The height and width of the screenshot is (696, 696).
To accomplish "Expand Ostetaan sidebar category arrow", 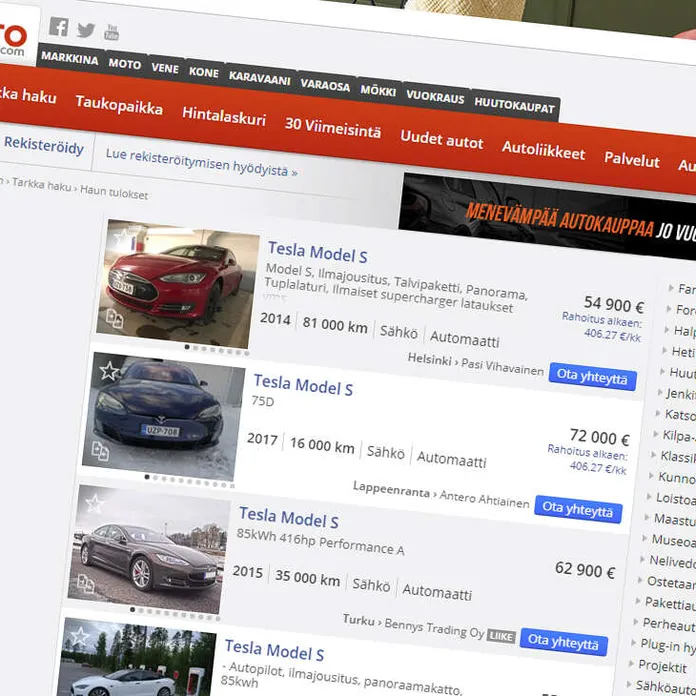I will pos(640,580).
